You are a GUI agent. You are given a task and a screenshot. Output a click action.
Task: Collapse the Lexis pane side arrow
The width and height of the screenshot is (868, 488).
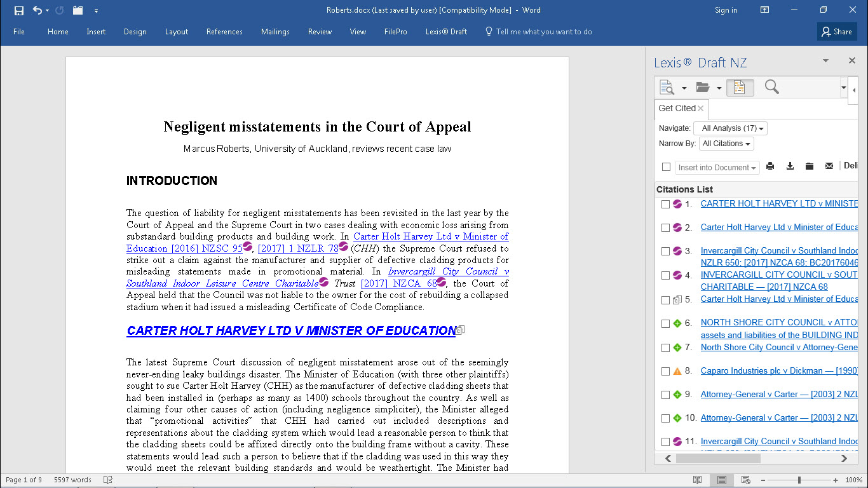coord(855,91)
